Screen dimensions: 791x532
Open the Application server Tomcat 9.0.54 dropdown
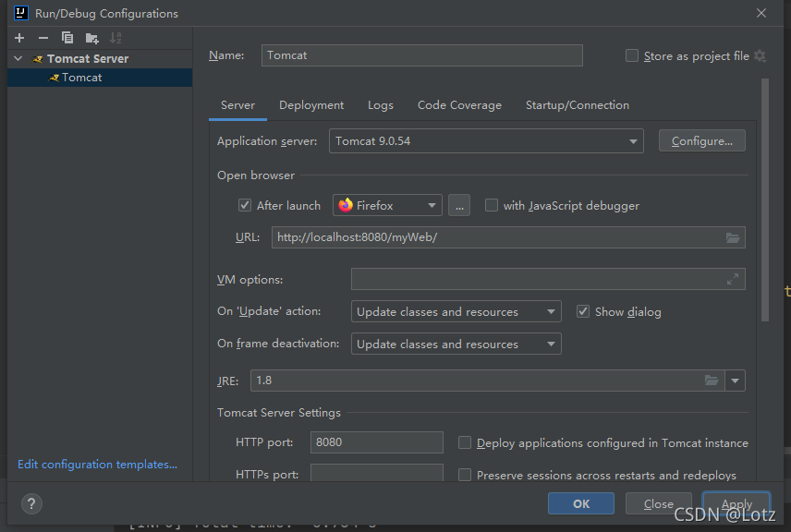coord(486,140)
